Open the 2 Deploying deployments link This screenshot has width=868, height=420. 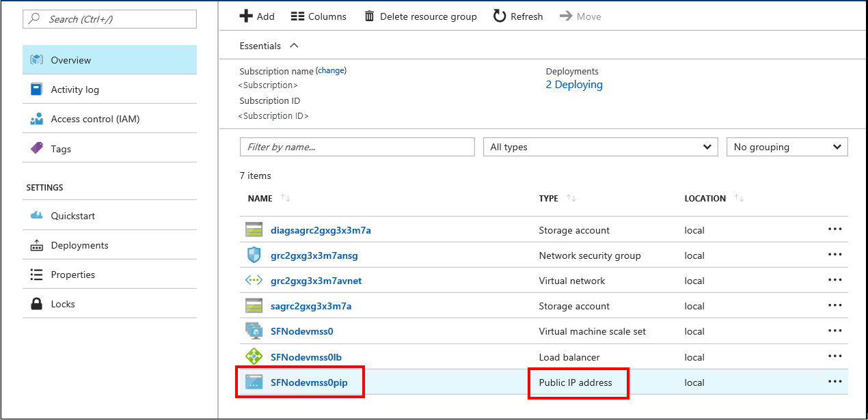[574, 85]
